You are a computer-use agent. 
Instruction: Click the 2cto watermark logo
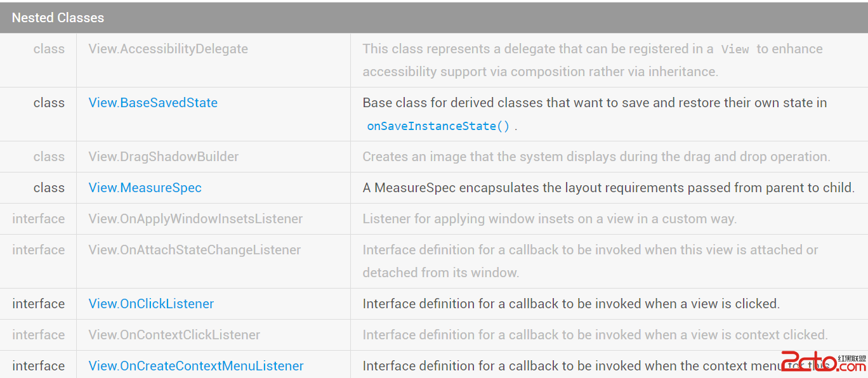tap(822, 362)
